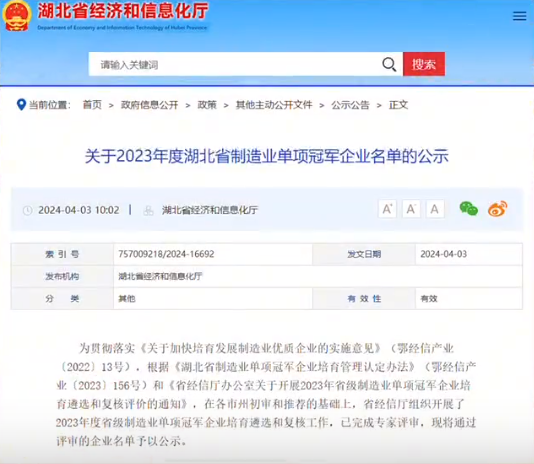This screenshot has width=534, height=464.
Task: Click index number 757009218/2024-16692
Action: [x=166, y=254]
